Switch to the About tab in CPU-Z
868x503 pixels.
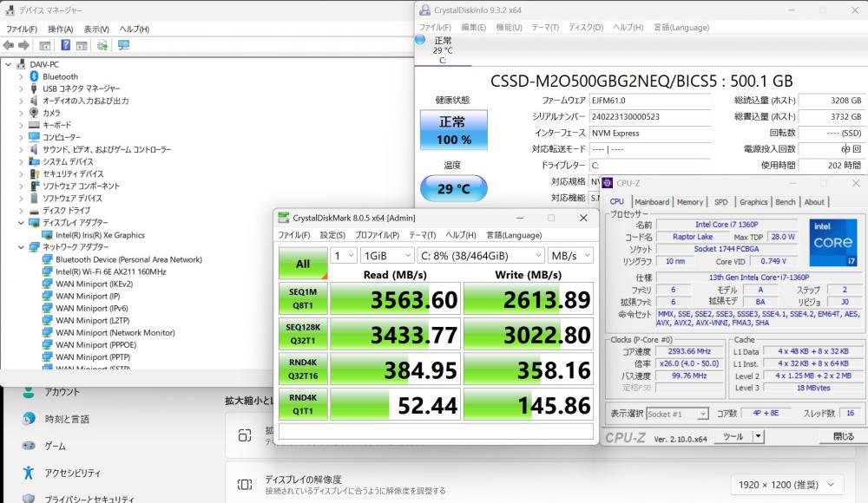814,202
